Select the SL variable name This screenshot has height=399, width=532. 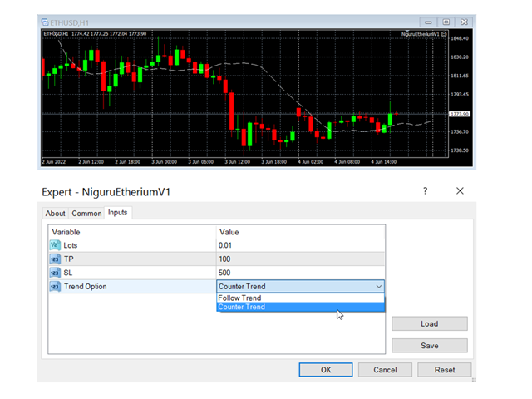point(68,273)
